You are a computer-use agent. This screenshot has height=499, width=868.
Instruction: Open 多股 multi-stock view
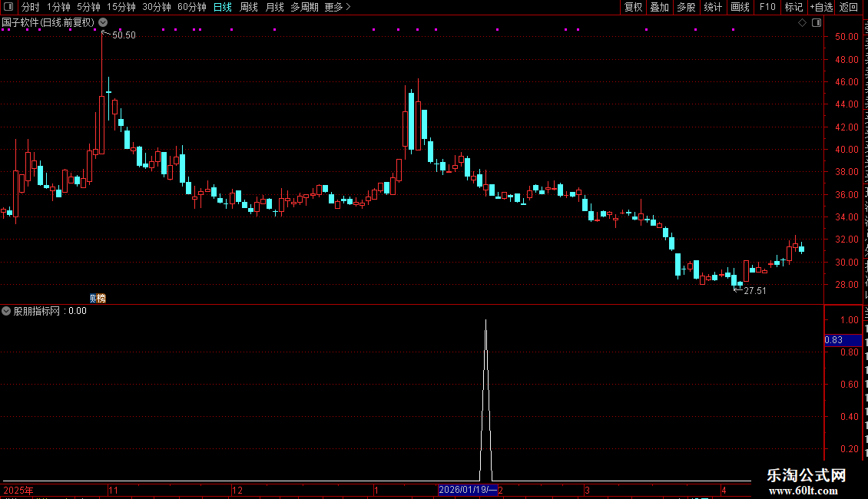coord(686,7)
